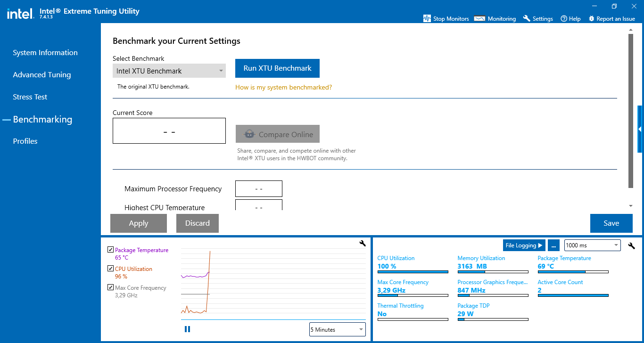This screenshot has width=644, height=343.
Task: Open the file logging options ellipsis button
Action: (553, 245)
